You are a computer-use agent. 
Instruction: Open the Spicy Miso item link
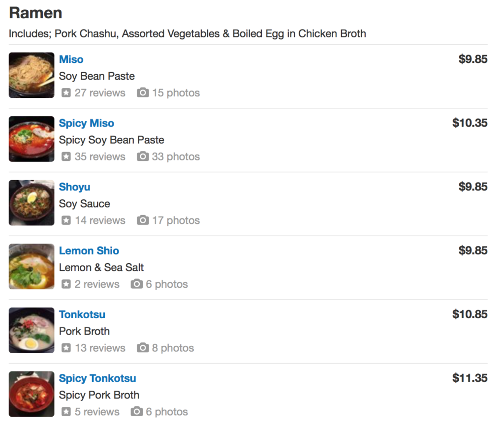(x=86, y=123)
